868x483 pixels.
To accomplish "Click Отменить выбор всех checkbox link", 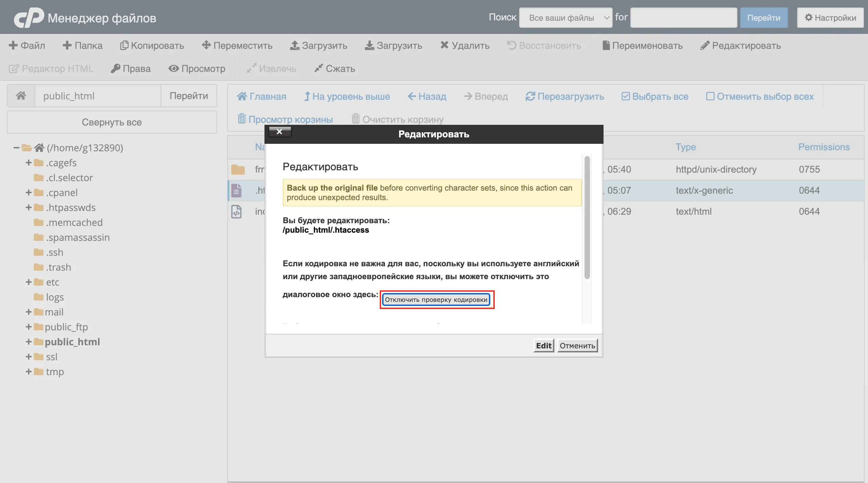I will 760,96.
